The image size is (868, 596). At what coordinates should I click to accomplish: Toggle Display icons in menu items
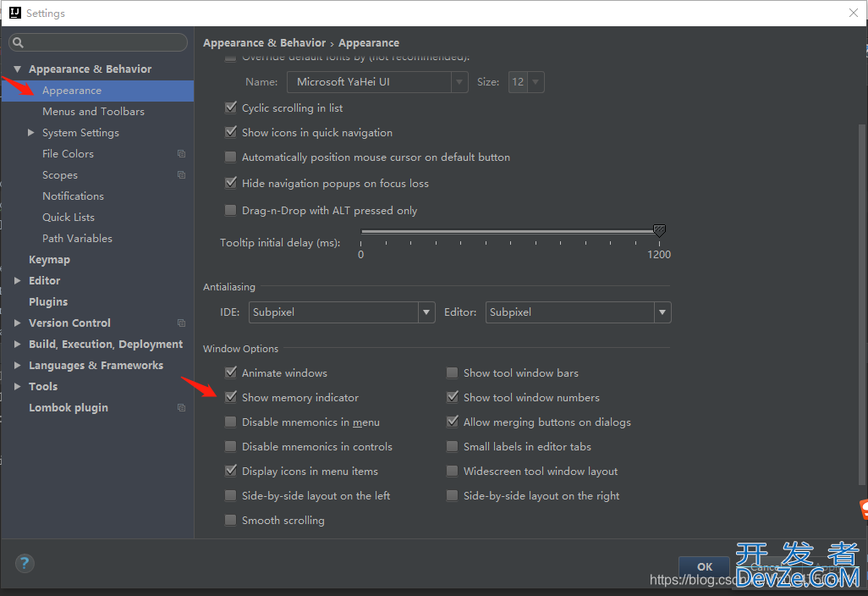[231, 471]
